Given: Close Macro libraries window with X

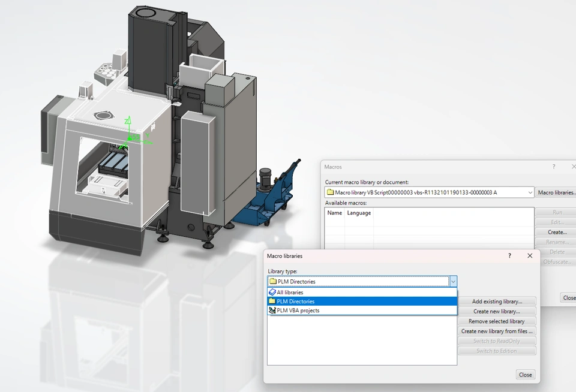Looking at the screenshot, I should coord(530,256).
